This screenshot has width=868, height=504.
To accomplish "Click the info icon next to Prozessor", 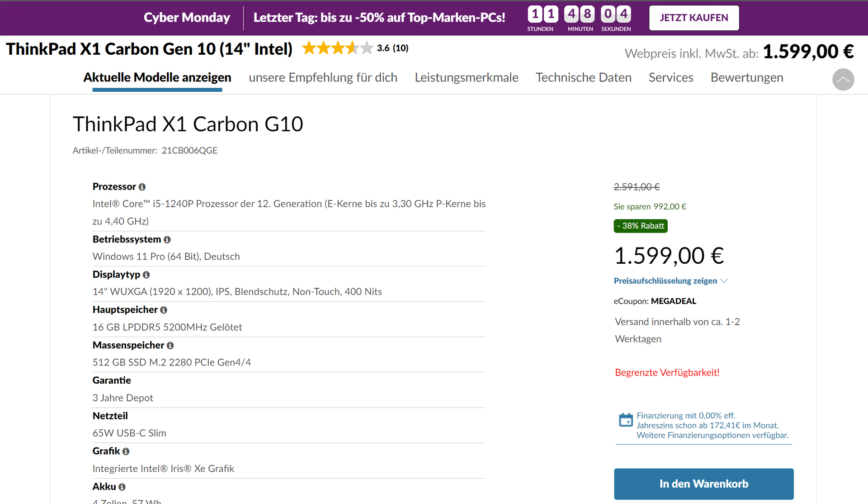I will point(142,187).
